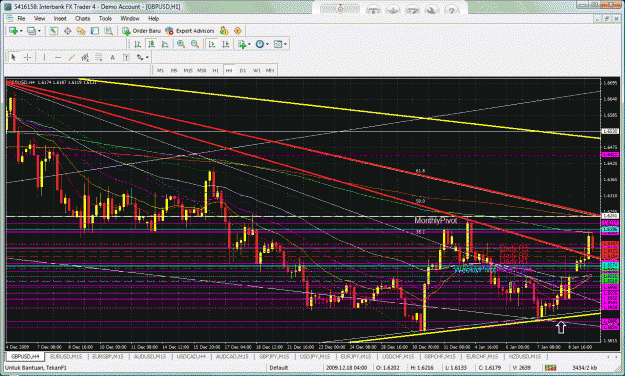Expand the New Chart dropdown arrow
This screenshot has height=376, width=625.
click(x=21, y=31)
